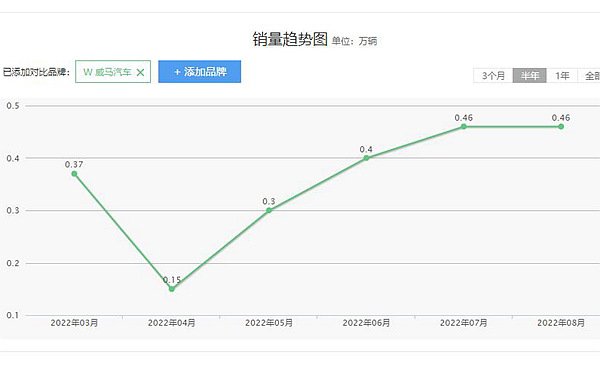Click the 威马汽车 brand tag label
This screenshot has width=600, height=380.
(x=107, y=72)
